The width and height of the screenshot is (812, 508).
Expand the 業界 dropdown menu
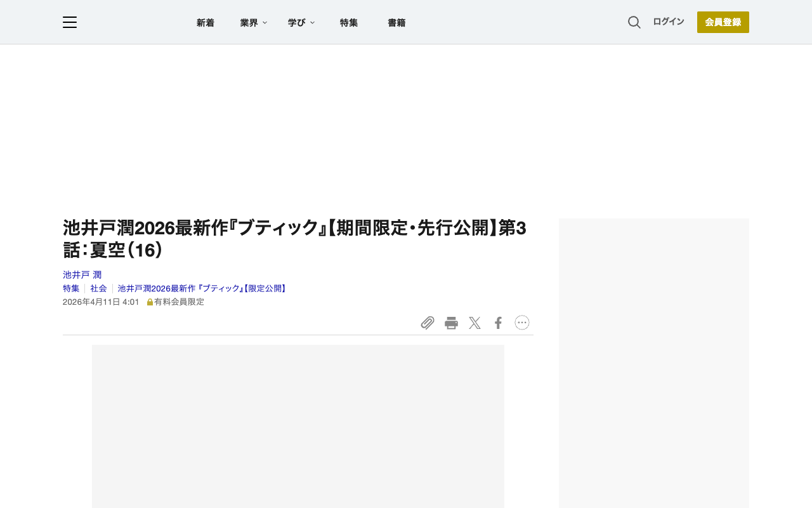pyautogui.click(x=254, y=23)
